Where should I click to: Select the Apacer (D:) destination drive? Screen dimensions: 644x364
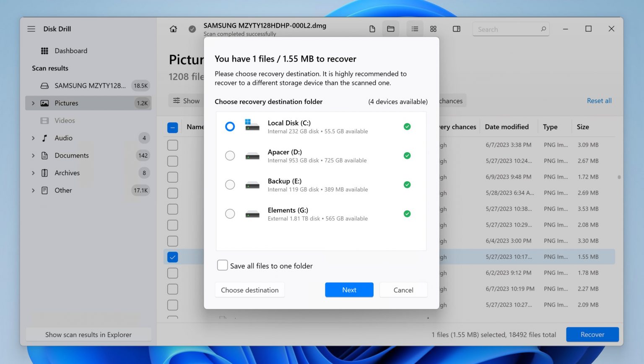click(230, 155)
